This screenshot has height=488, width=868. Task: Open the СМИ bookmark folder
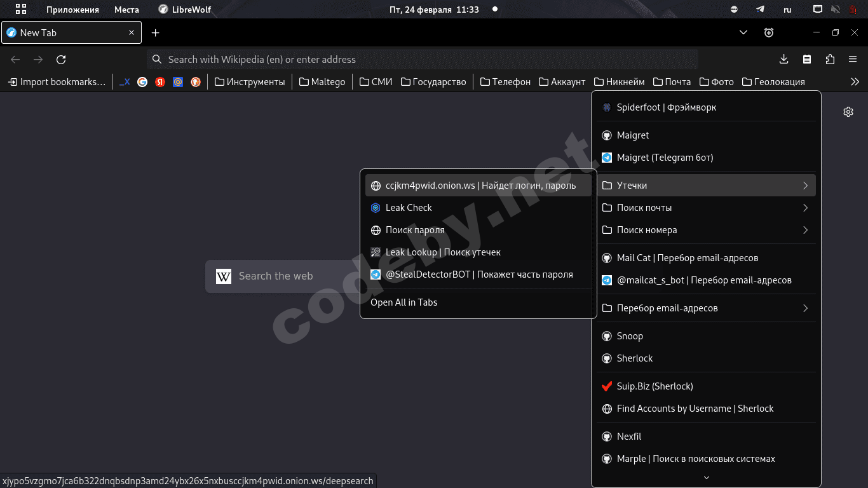click(x=376, y=82)
